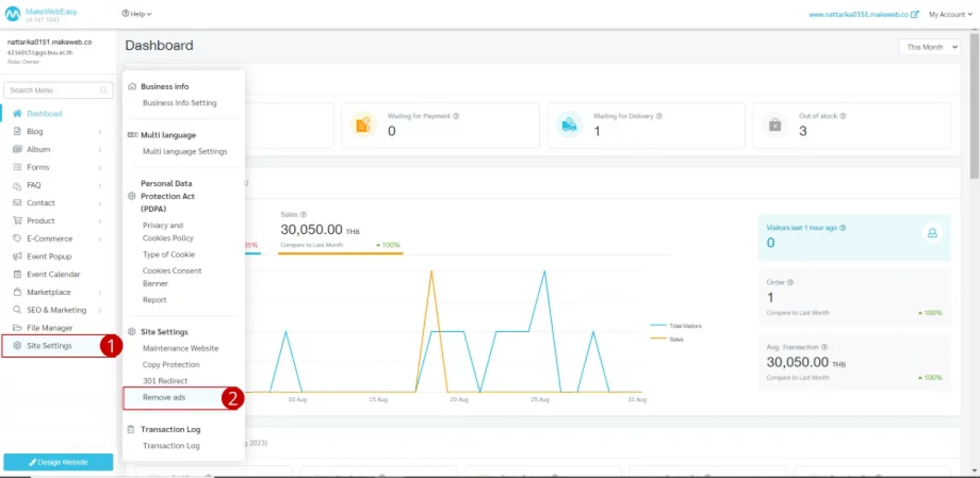Viewport: 980px width, 478px height.
Task: Open the My Account dropdown
Action: tap(950, 14)
